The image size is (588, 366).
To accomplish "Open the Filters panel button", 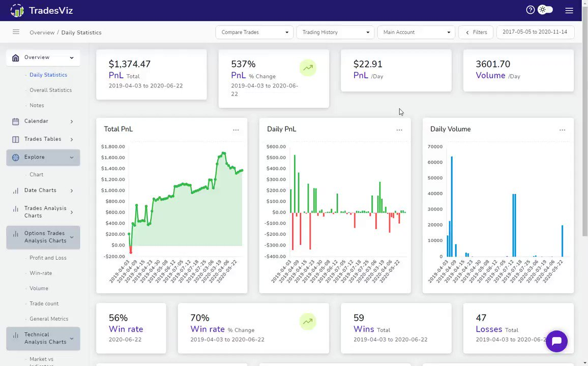I will pos(476,32).
